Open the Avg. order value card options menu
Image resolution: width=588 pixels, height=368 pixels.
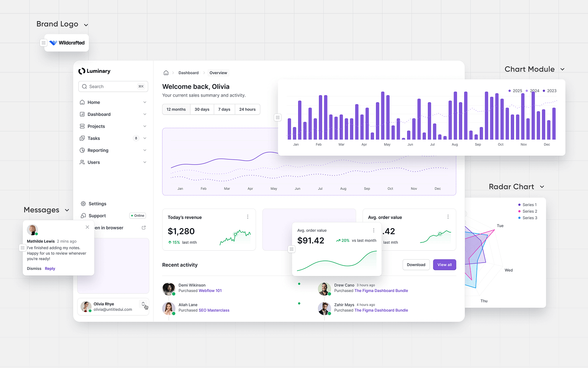pos(374,231)
